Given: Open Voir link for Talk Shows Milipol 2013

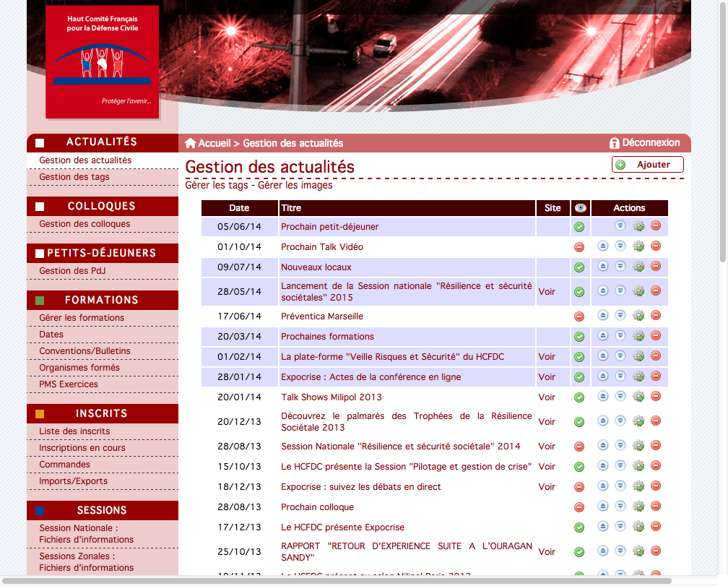Looking at the screenshot, I should pyautogui.click(x=547, y=397).
